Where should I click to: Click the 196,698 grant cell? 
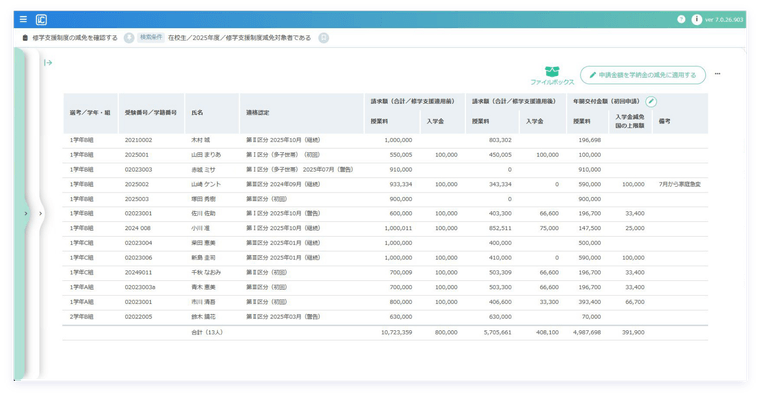(x=590, y=140)
